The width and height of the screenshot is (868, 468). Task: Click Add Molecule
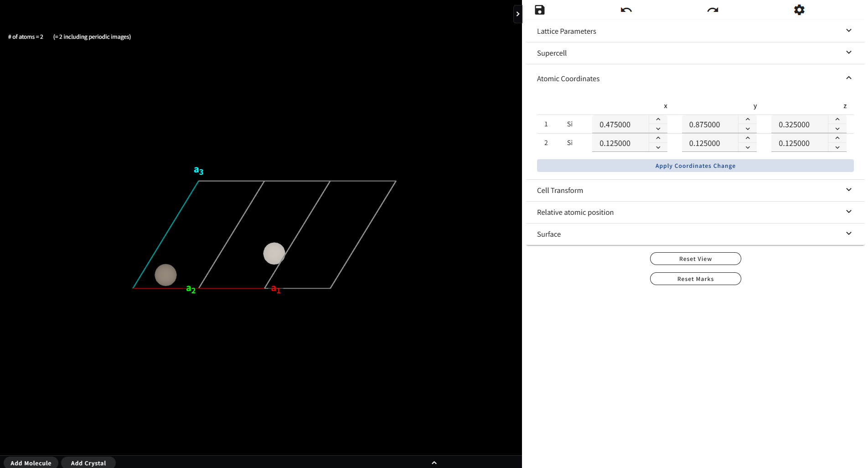31,463
